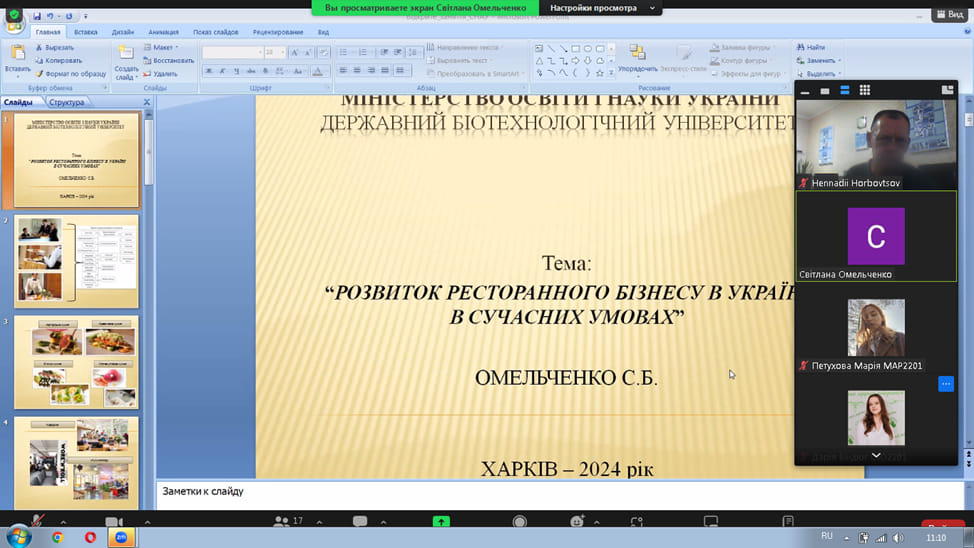
Task: Open the Zoom participants list
Action: pyautogui.click(x=290, y=522)
